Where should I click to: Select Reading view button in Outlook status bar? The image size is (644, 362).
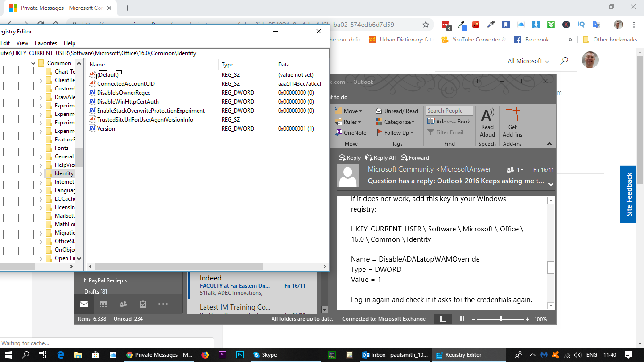tap(461, 319)
